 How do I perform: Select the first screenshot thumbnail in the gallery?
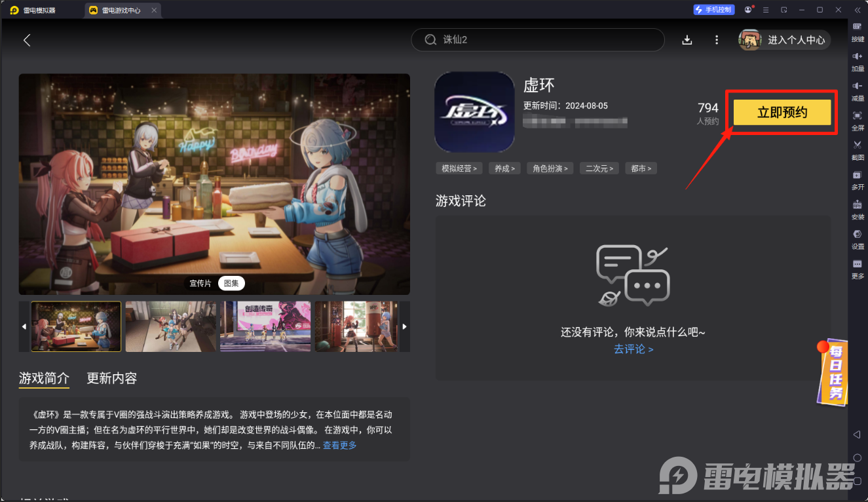(75, 326)
